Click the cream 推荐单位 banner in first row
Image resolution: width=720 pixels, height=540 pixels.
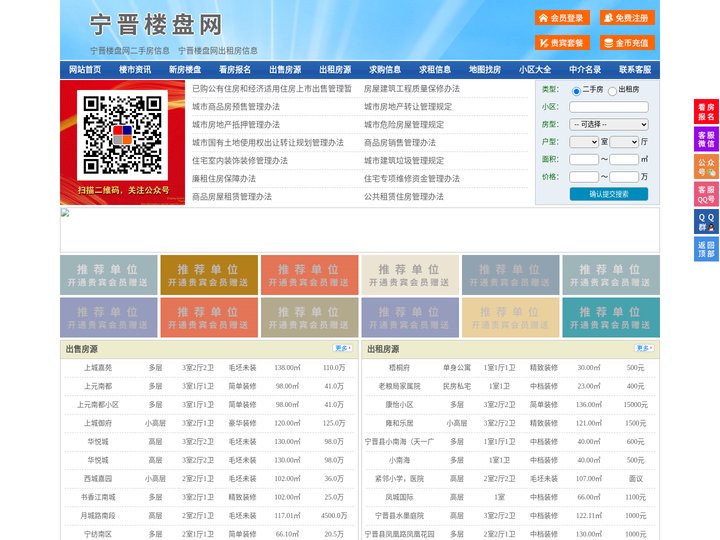coord(410,275)
